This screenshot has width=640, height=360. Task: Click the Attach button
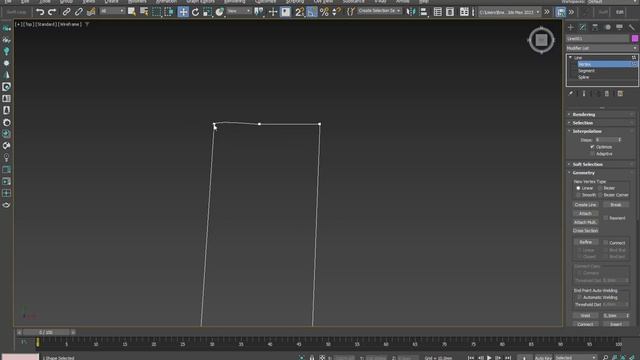click(x=585, y=213)
